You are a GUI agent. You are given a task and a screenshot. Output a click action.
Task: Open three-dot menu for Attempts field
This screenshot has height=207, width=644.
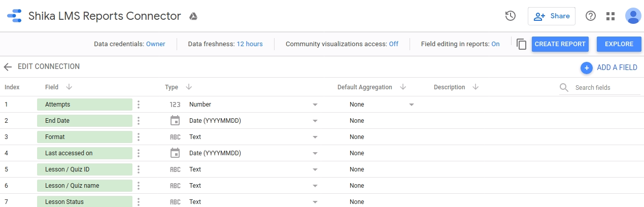pyautogui.click(x=139, y=105)
